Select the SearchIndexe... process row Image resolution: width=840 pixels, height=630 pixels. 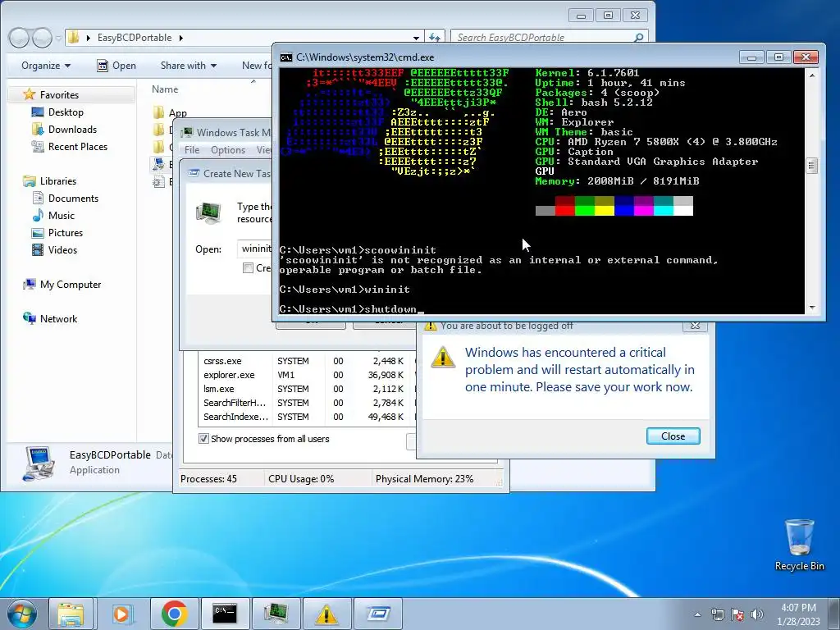[307, 417]
